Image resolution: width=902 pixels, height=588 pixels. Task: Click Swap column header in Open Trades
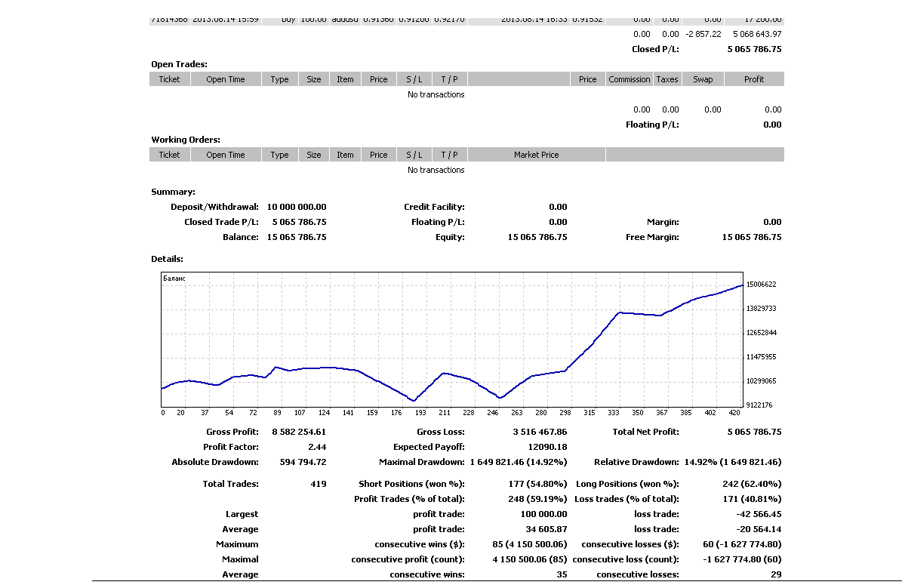pyautogui.click(x=703, y=79)
